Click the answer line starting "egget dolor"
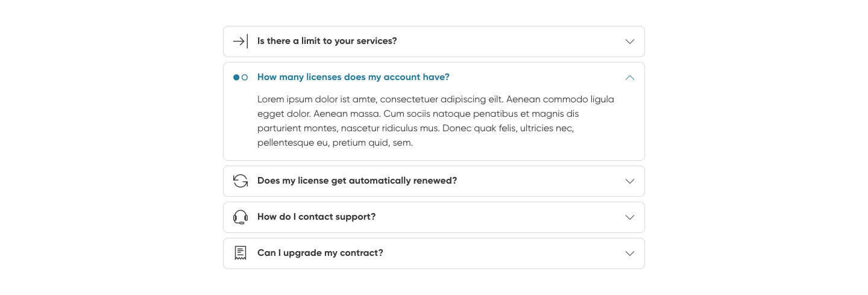The width and height of the screenshot is (868, 295). coord(418,114)
